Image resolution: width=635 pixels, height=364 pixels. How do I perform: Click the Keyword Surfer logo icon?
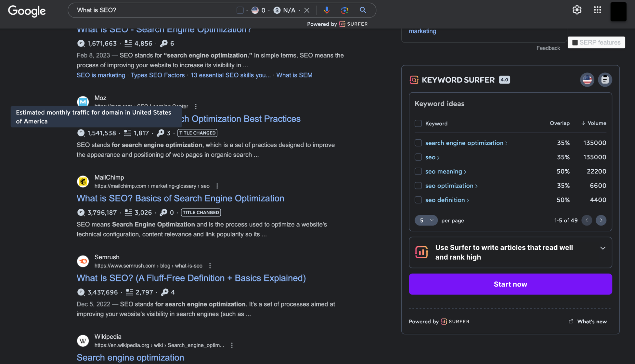pos(414,80)
